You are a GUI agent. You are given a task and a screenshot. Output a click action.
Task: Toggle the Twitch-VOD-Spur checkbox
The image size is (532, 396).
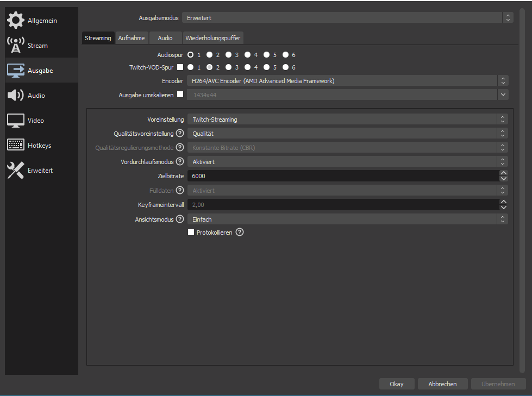(180, 67)
